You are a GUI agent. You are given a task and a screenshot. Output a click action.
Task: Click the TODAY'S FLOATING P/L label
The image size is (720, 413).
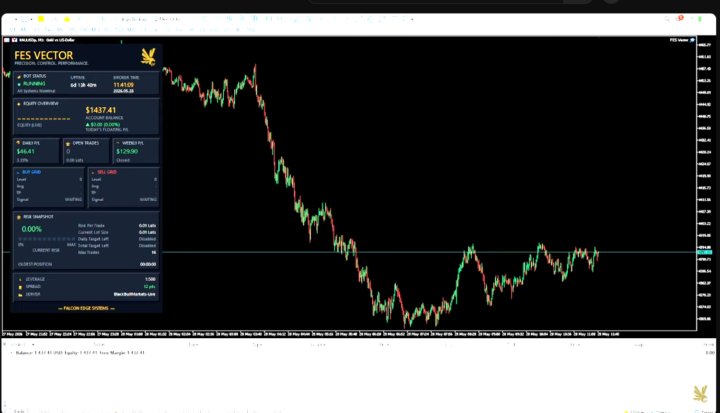click(107, 130)
